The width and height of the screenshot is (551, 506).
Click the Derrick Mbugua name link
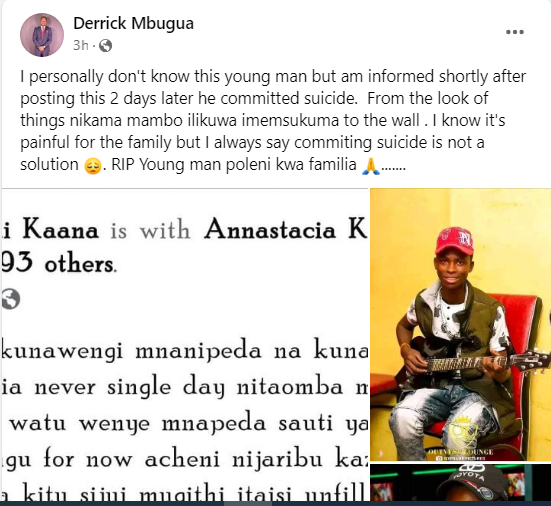[x=133, y=24]
